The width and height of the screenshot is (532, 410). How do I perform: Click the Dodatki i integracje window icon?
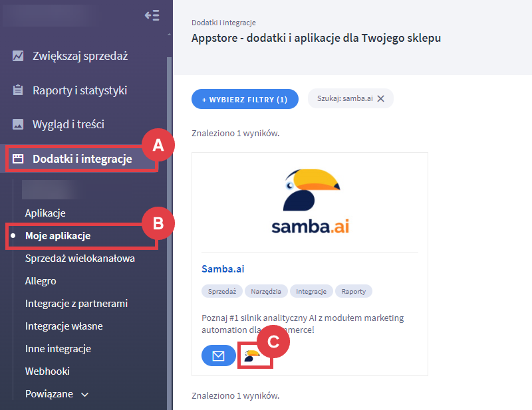coord(18,159)
